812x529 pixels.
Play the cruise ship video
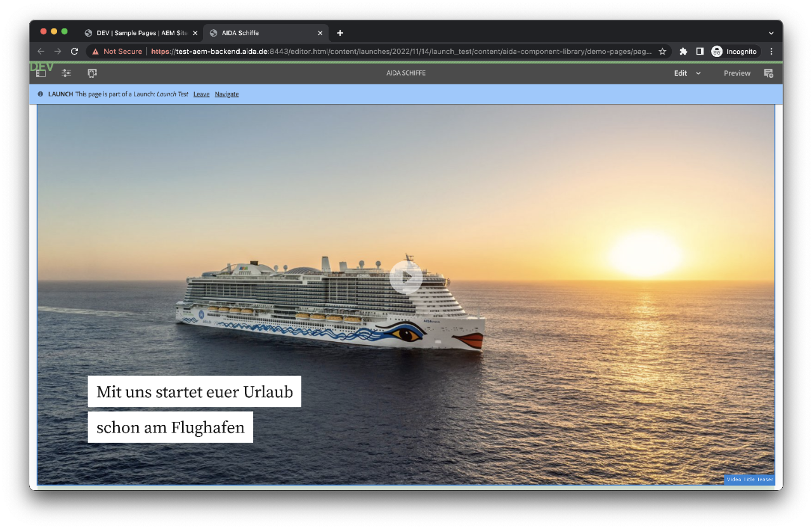(x=406, y=277)
